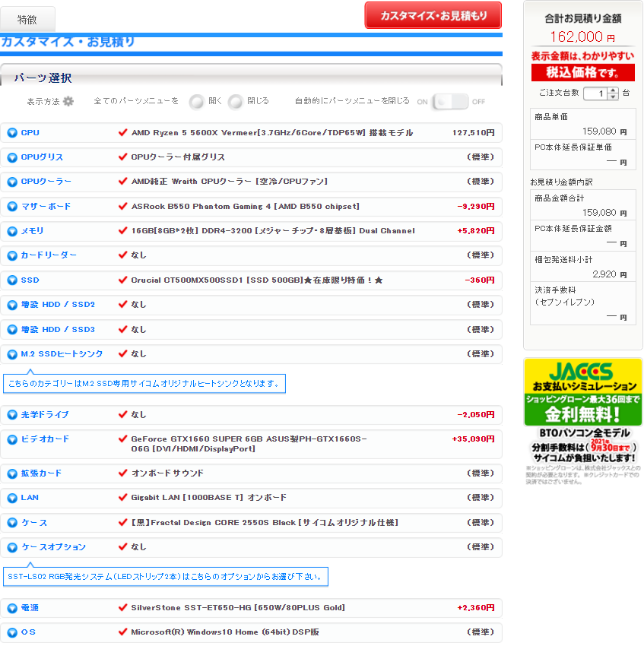The image size is (644, 646).
Task: Click the blue arrow icon beside CPU
Action: pos(12,133)
